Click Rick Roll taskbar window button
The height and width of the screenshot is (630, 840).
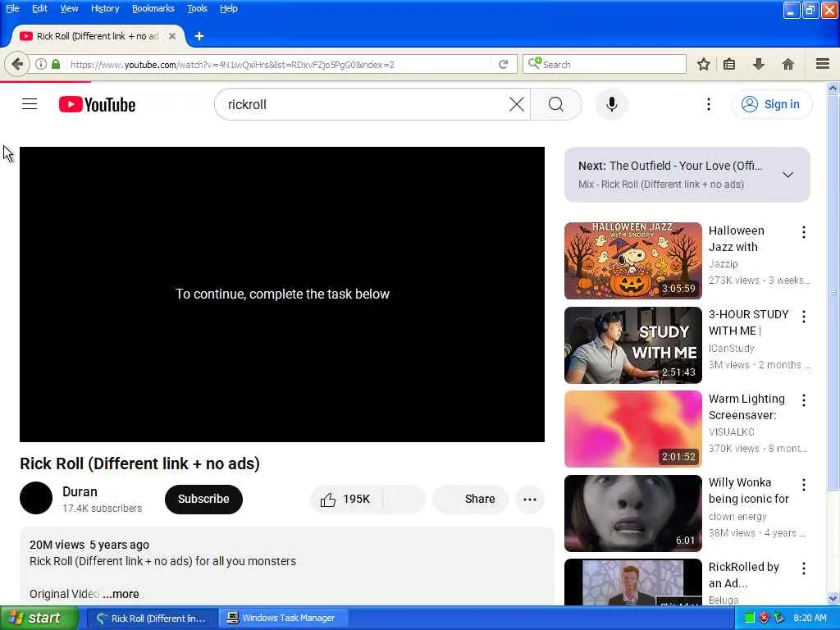pyautogui.click(x=152, y=619)
